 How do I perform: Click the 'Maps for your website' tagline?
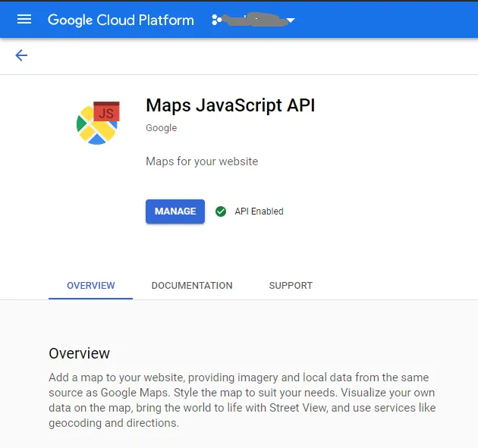coord(202,161)
